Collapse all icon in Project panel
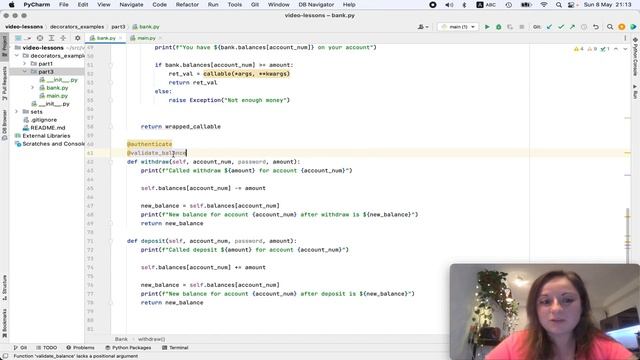The image size is (640, 360). point(63,38)
